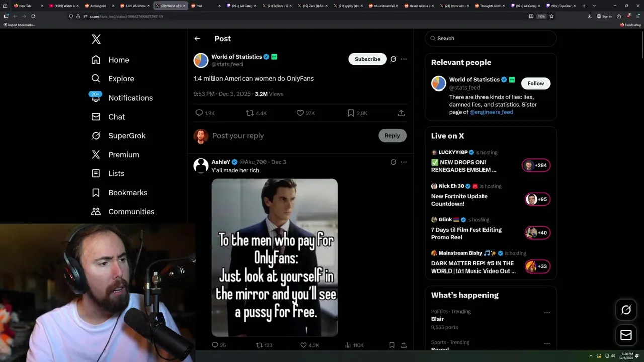The height and width of the screenshot is (362, 644).
Task: Open Communities in the sidebar
Action: [x=123, y=212]
